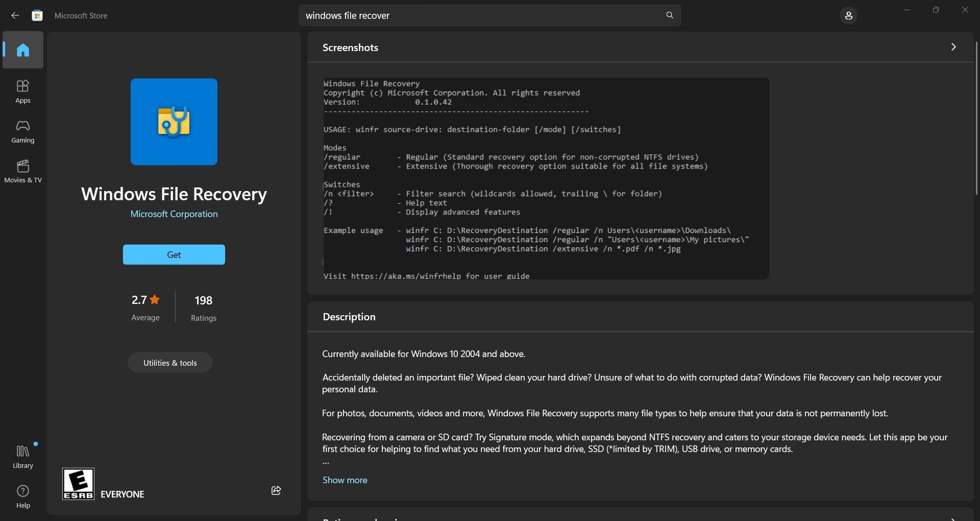Image resolution: width=980 pixels, height=521 pixels.
Task: Click the Windows File Recovery app icon
Action: (174, 122)
